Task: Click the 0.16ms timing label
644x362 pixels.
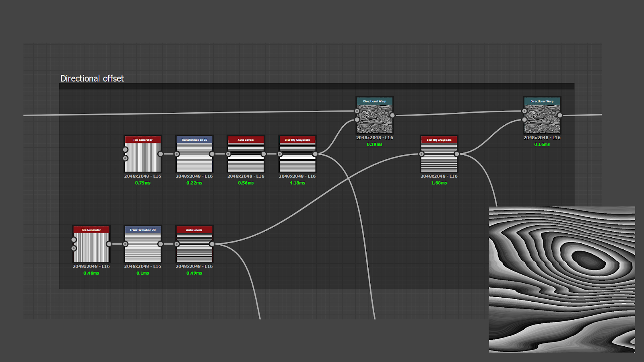Action: 542,144
